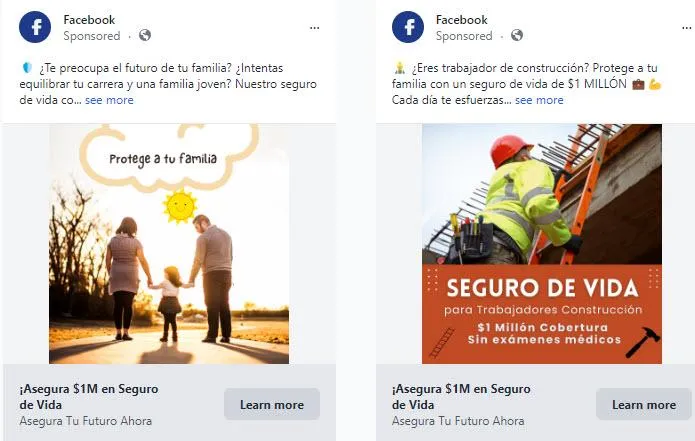Open the "Protege a tu familia" ad image
Image resolution: width=695 pixels, height=441 pixels.
pyautogui.click(x=169, y=244)
